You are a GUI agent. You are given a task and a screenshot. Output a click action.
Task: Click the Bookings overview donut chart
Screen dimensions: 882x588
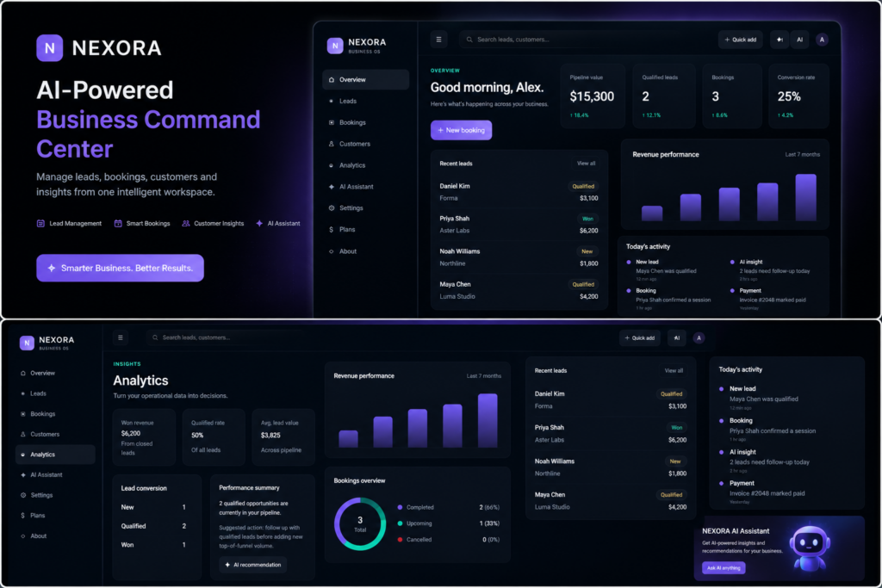tap(360, 524)
